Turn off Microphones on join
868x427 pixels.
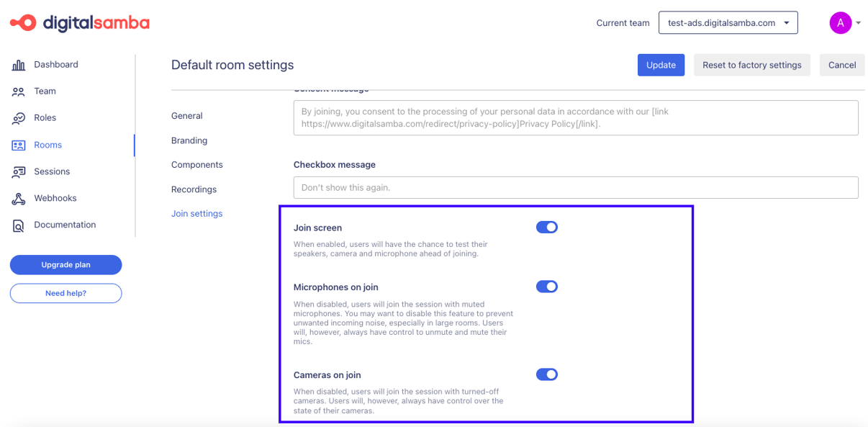click(x=547, y=286)
